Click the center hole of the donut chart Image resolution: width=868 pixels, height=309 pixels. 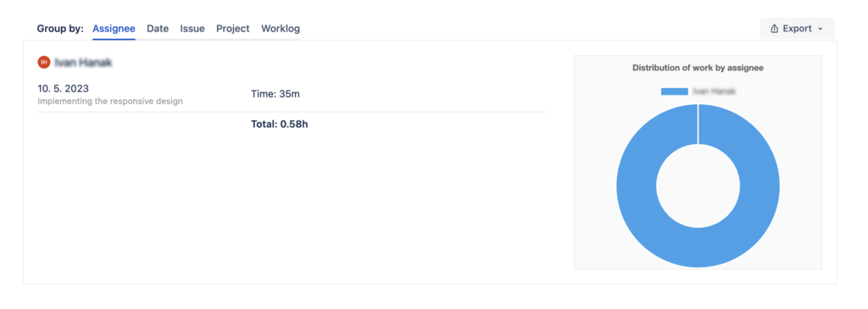[x=698, y=185]
